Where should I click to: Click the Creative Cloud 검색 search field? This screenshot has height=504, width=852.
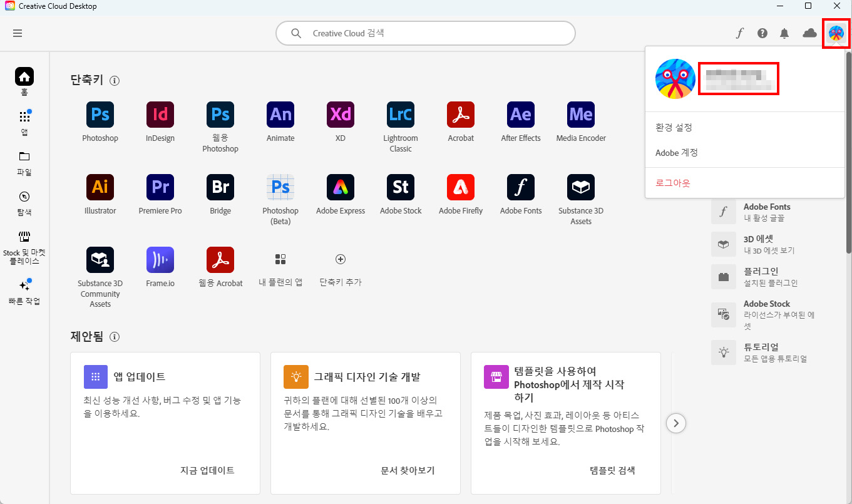[426, 33]
